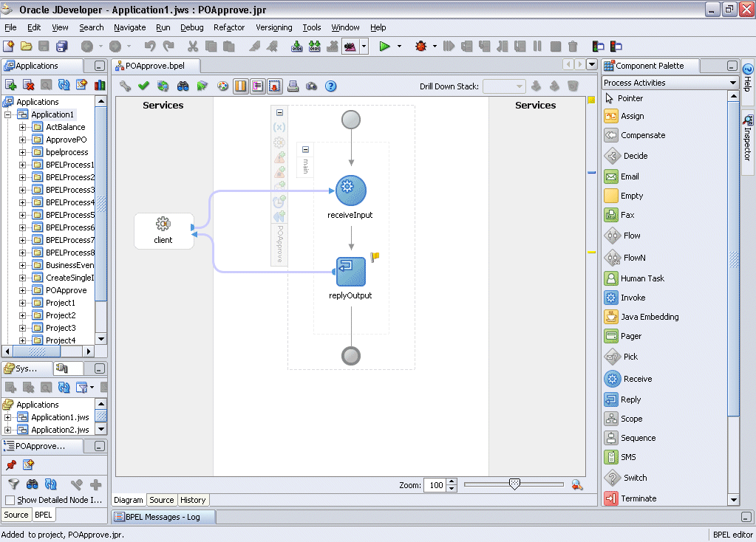Open the File menu

click(10, 27)
